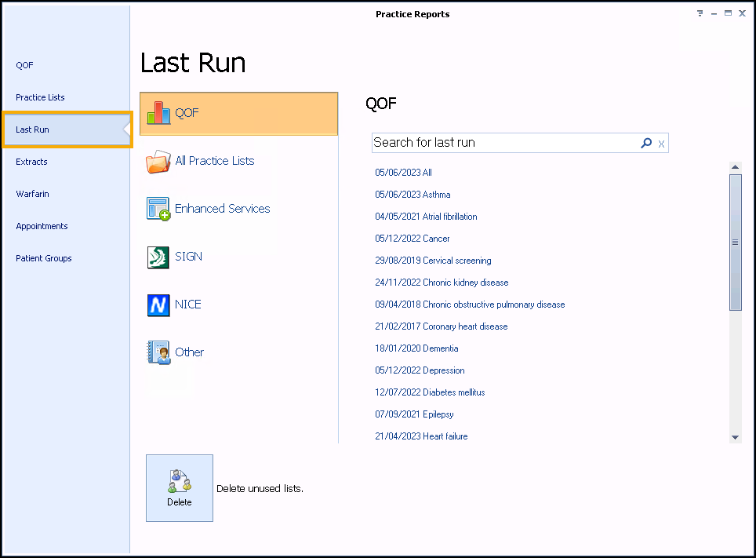The image size is (756, 558).
Task: Open the help dropdown in title bar
Action: (x=700, y=14)
